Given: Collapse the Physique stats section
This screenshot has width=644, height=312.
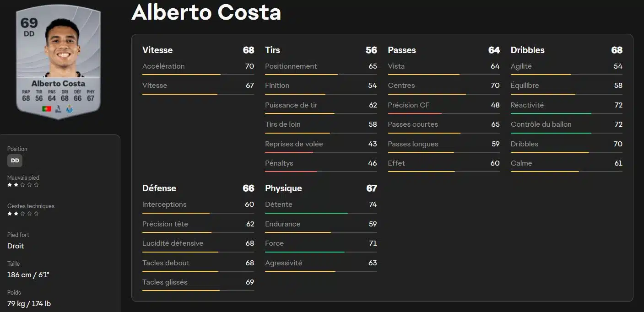Looking at the screenshot, I should point(283,188).
